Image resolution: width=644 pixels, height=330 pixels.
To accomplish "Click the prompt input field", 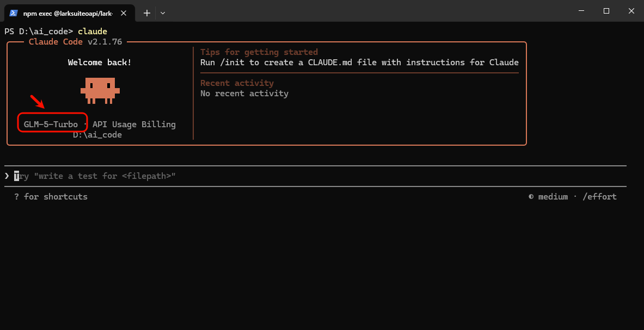I will click(315, 176).
